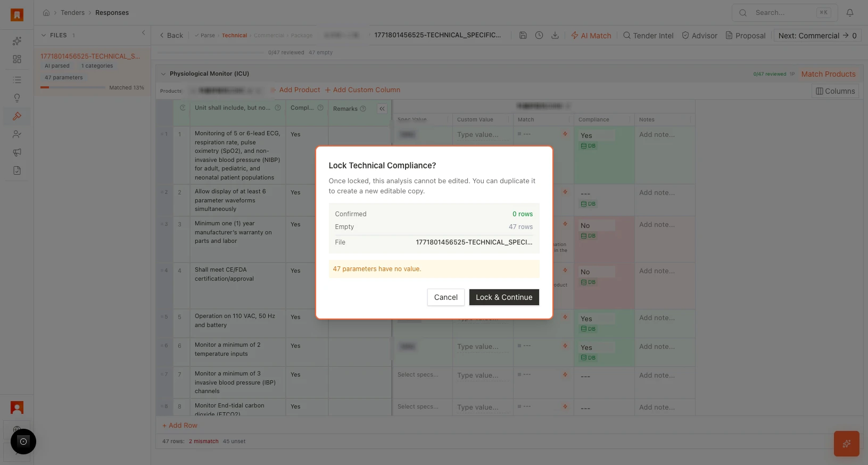Select the Technical step tab
Screen dimensions: 868x465
pos(234,36)
